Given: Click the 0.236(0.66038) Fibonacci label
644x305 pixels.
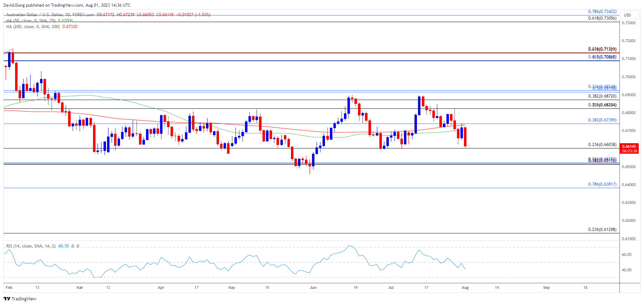Looking at the screenshot, I should (x=602, y=145).
